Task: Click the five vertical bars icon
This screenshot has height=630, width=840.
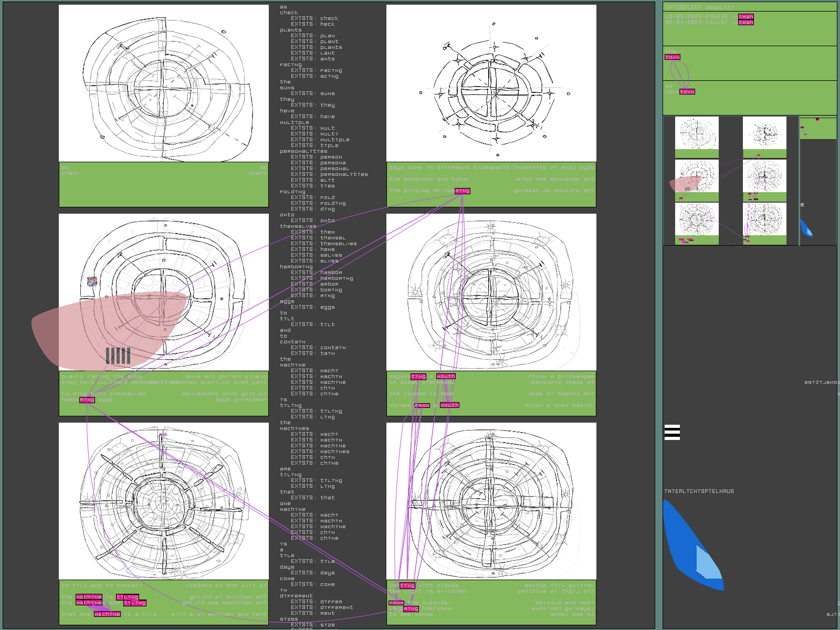Action: (118, 355)
